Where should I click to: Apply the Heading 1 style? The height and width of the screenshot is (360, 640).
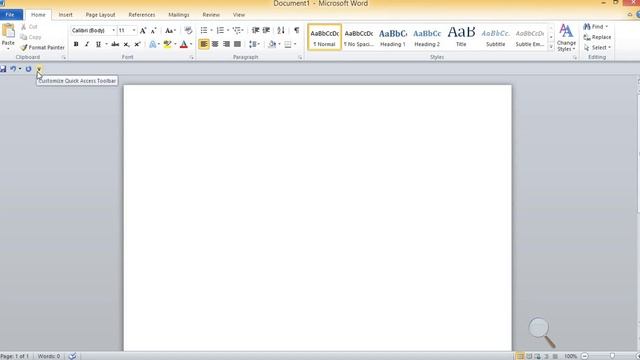click(393, 37)
